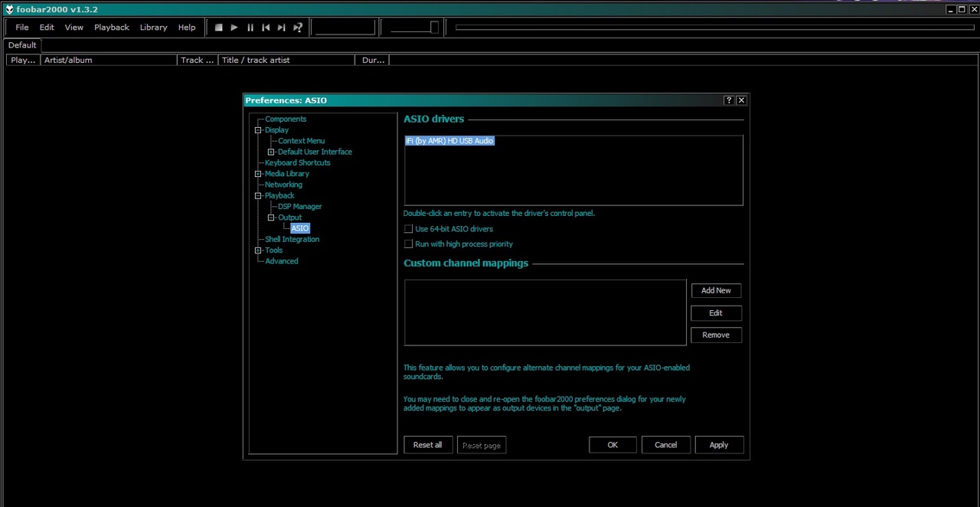Select the highlighted ASIO tree item

tap(300, 228)
